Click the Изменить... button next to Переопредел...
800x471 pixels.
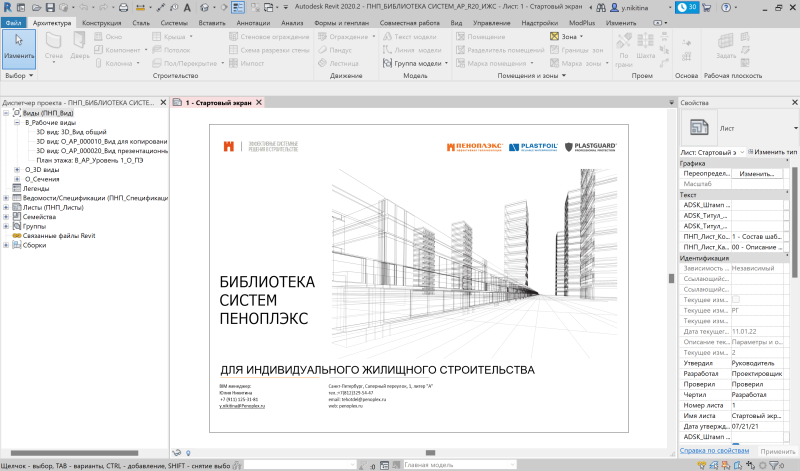(757, 173)
